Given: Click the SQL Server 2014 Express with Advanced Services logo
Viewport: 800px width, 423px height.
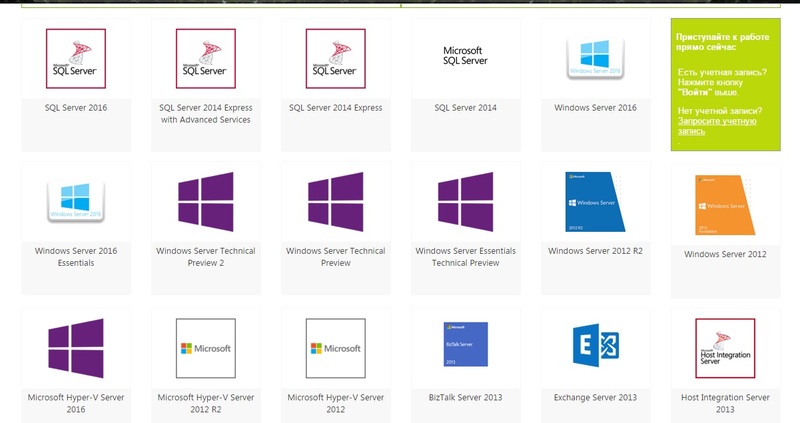Looking at the screenshot, I should point(206,59).
